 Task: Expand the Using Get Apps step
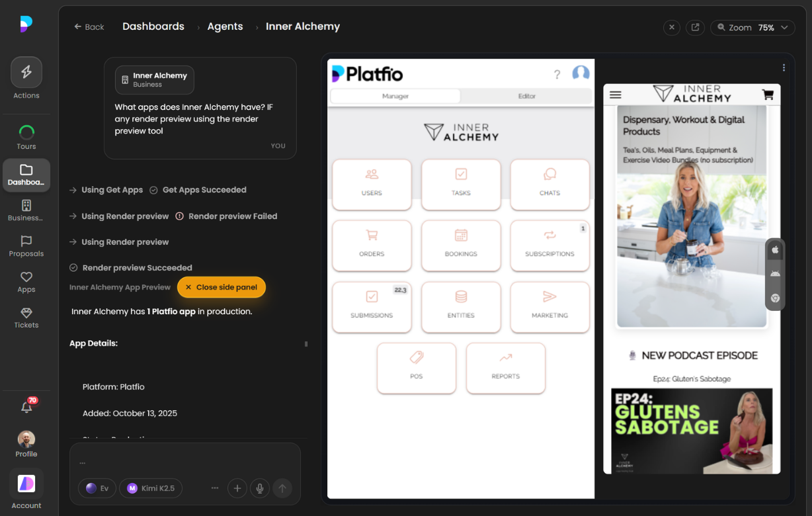click(106, 190)
